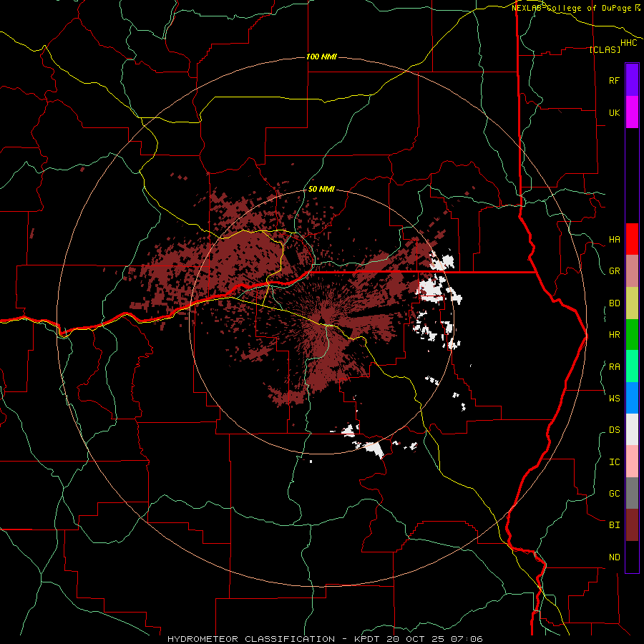This screenshot has height=644, width=644.
Task: Click the IC light pink legend swatch
Action: 632,462
